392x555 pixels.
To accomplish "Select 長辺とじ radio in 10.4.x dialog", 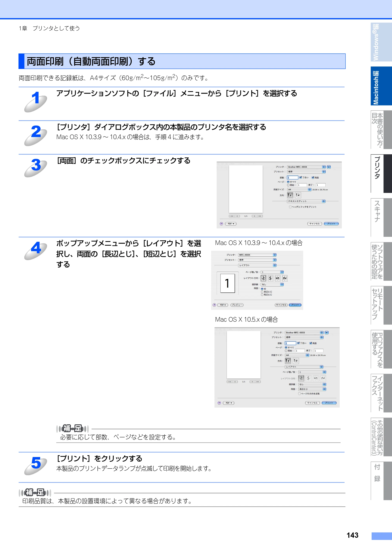I will coord(262,292).
